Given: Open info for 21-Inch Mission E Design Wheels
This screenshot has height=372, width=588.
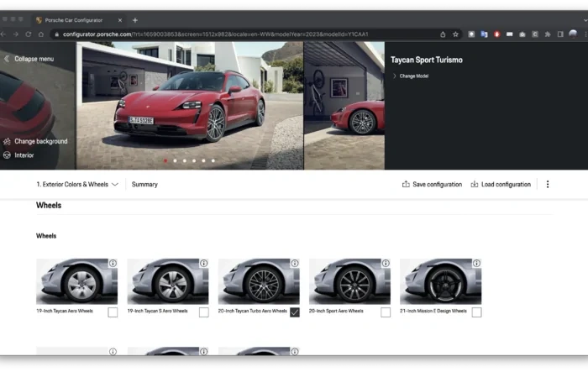Looking at the screenshot, I should [x=476, y=263].
